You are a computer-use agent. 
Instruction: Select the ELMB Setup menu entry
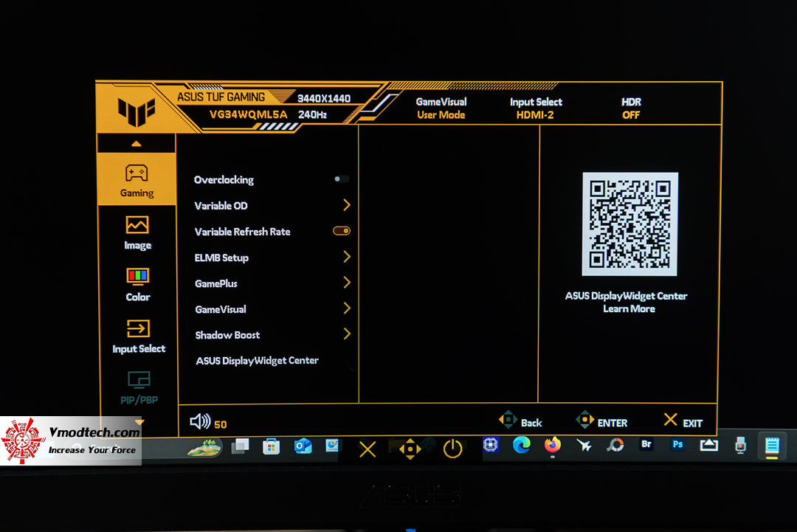pyautogui.click(x=221, y=258)
